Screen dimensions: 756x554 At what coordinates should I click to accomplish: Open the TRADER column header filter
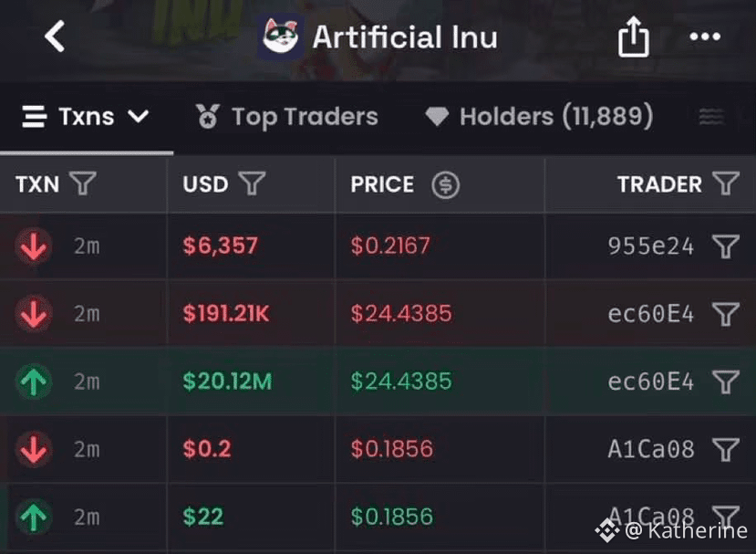[726, 183]
